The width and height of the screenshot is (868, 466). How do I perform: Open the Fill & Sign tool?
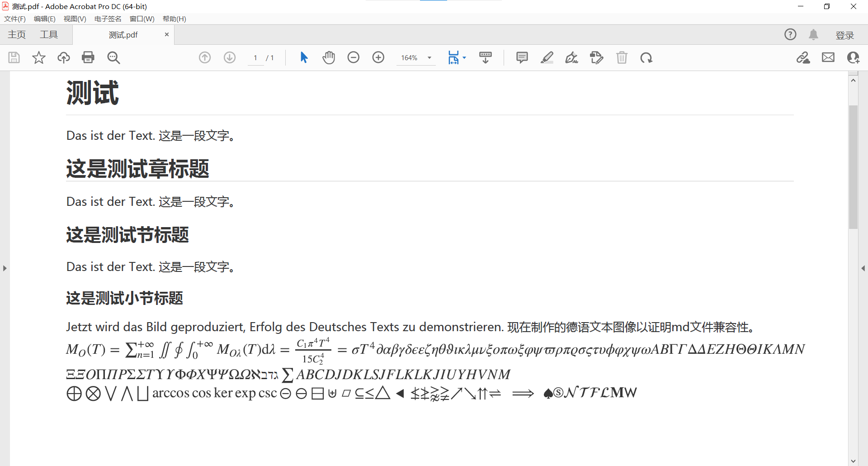pos(571,57)
